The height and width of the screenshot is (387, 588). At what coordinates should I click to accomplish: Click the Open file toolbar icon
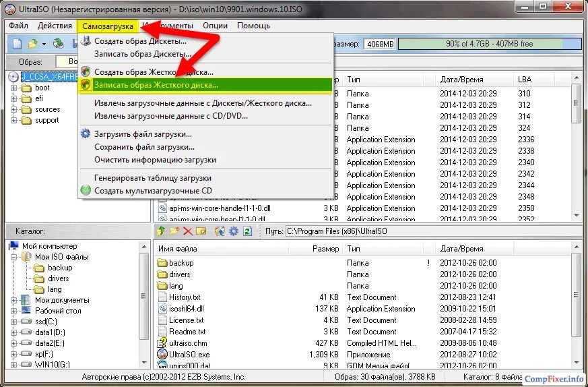point(33,44)
